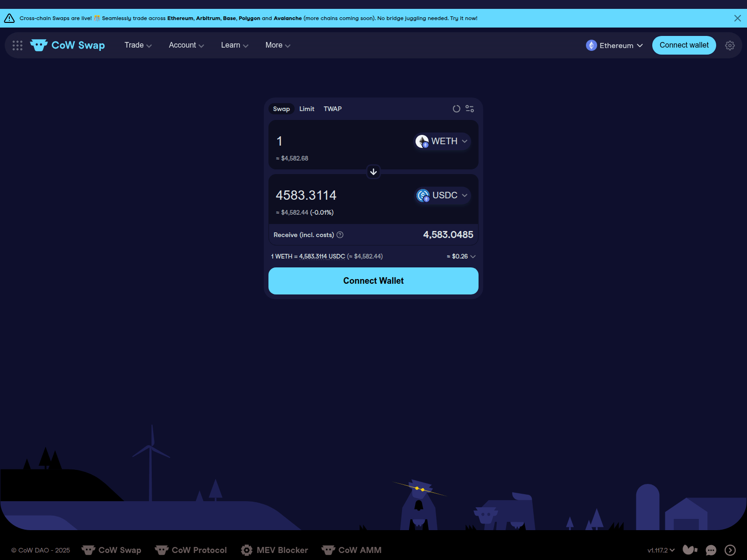This screenshot has width=747, height=560.
Task: Click the Receive costs help question icon
Action: [340, 235]
